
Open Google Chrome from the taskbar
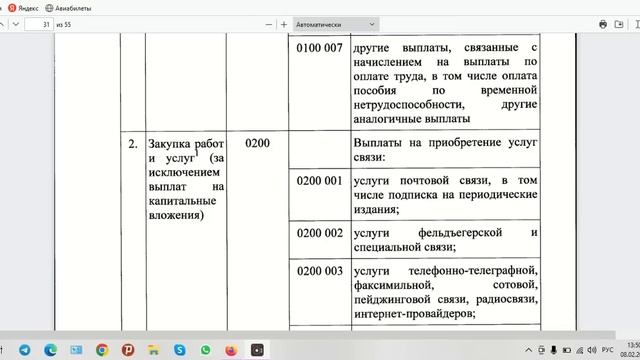pyautogui.click(x=102, y=350)
